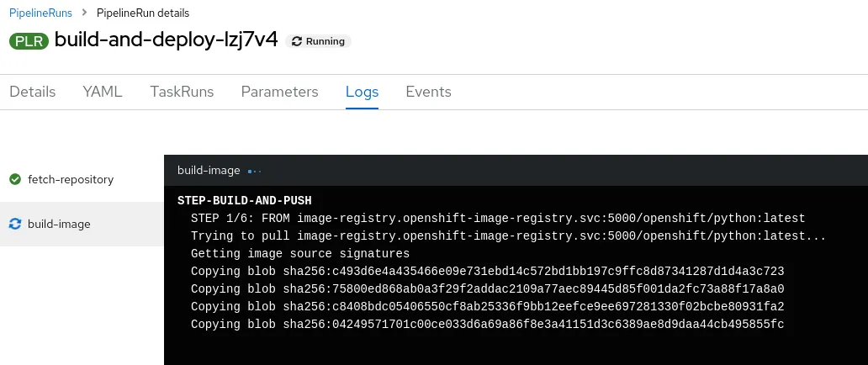Select the fetch-repository task logs
Image resolution: width=868 pixels, height=365 pixels.
pyautogui.click(x=71, y=179)
